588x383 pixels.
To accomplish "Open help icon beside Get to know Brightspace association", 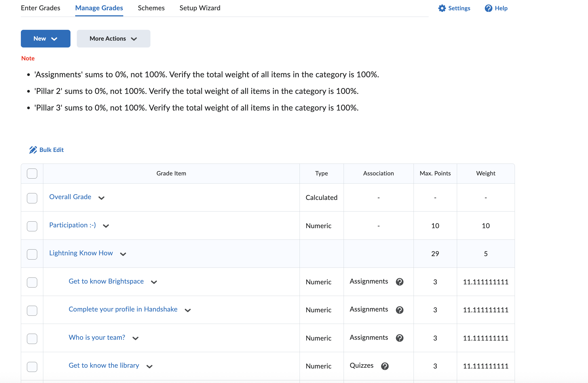I will [x=399, y=282].
